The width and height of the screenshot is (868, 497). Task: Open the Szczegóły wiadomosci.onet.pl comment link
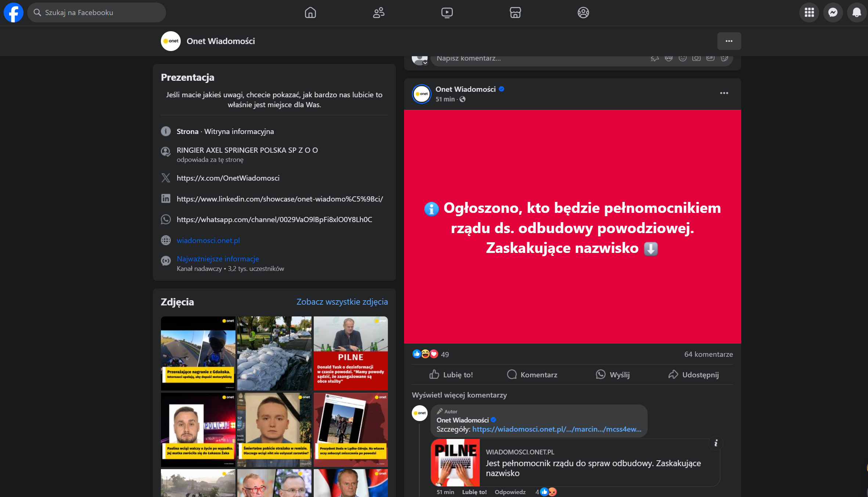click(557, 429)
